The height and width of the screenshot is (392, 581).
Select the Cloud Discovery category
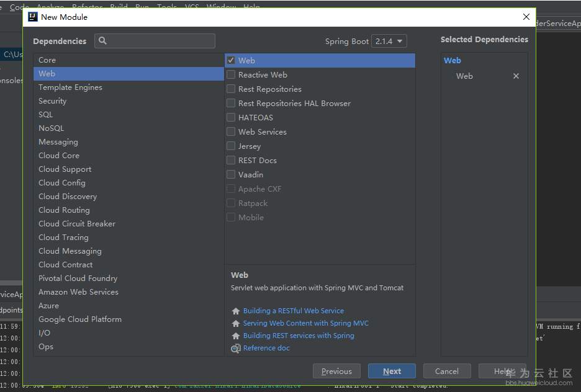pyautogui.click(x=128, y=197)
